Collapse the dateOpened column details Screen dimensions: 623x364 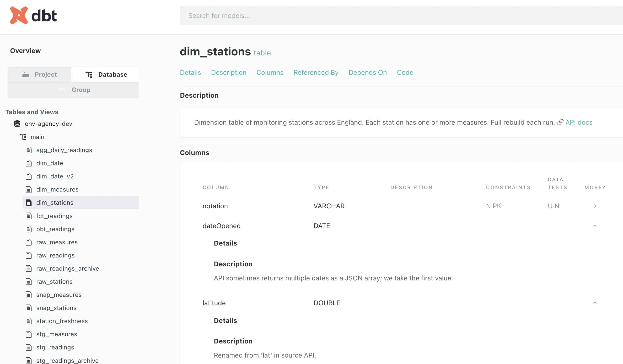pos(595,226)
